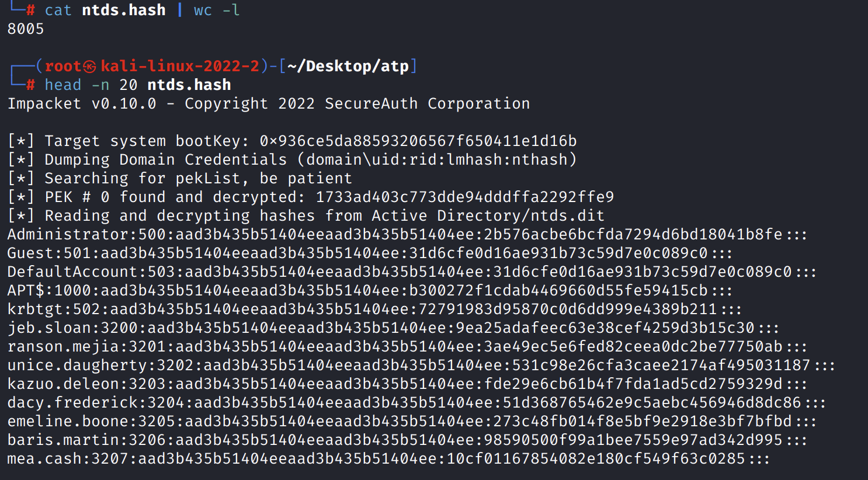Click the decrypted PEK key value

pyautogui.click(x=465, y=197)
